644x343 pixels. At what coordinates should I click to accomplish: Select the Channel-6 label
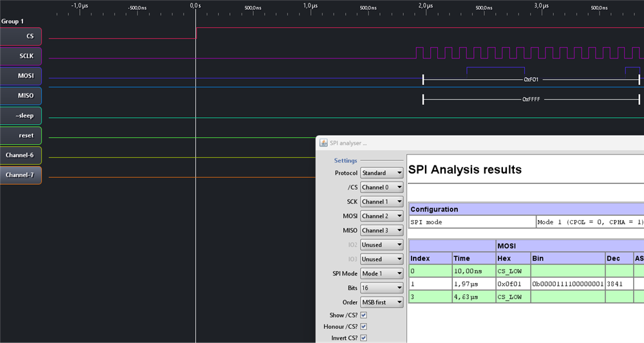coord(21,155)
